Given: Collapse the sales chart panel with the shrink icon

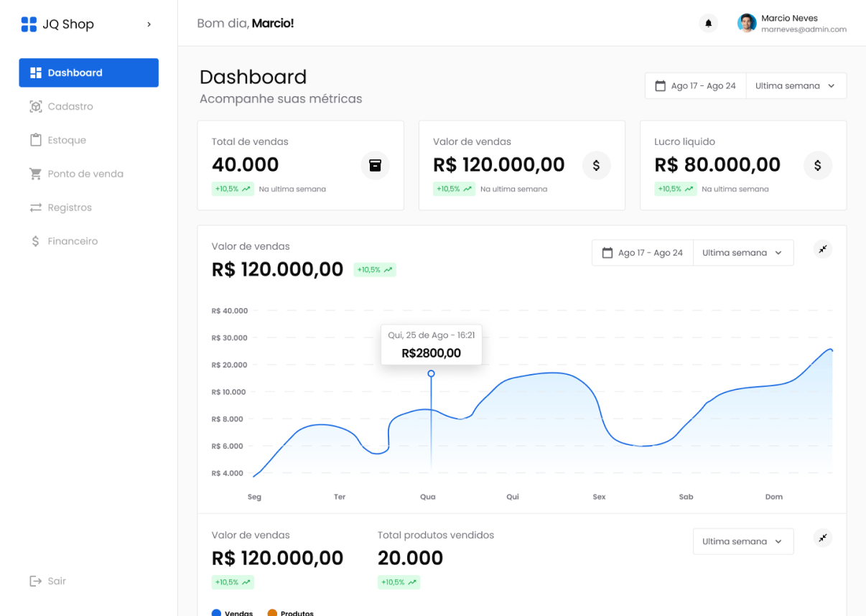Looking at the screenshot, I should (822, 249).
